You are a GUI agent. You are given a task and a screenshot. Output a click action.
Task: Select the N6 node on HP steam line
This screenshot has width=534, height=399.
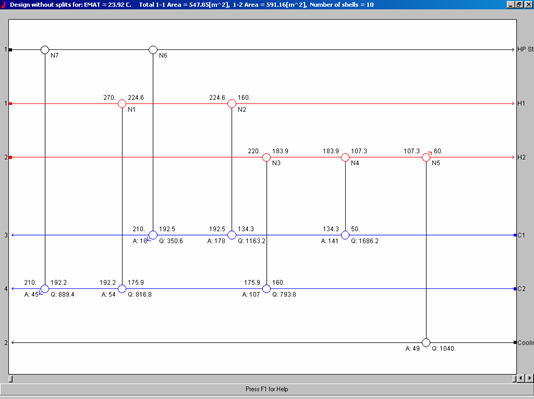[153, 50]
